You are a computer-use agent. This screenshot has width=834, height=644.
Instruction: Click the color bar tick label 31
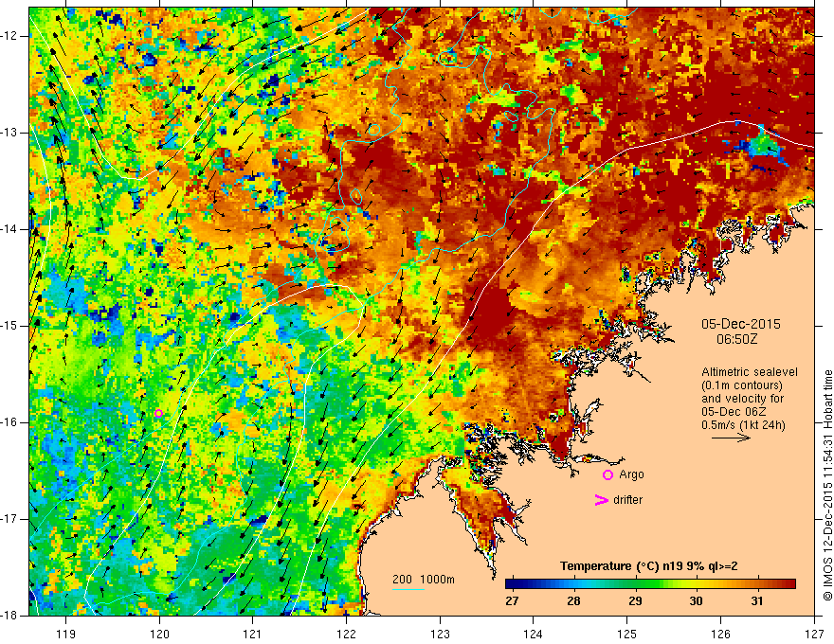coord(757,601)
